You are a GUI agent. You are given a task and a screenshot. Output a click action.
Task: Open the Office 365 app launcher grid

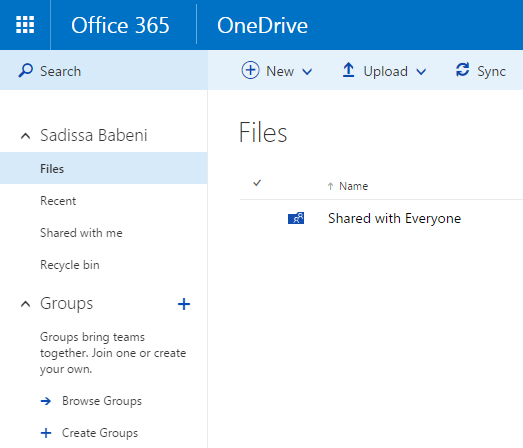25,25
